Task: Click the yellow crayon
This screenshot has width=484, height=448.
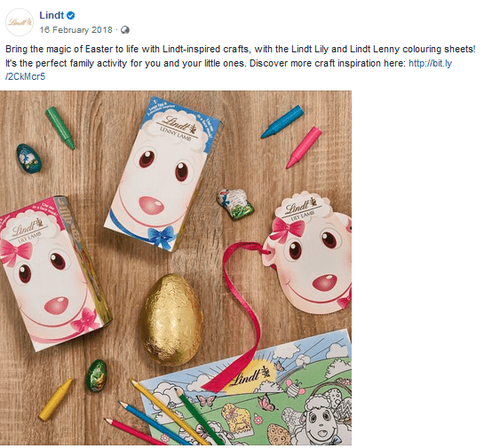Action: pyautogui.click(x=56, y=400)
